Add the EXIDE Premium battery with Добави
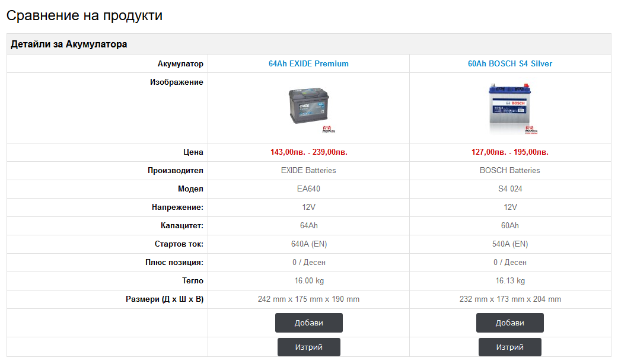This screenshot has width=618, height=364. point(309,323)
